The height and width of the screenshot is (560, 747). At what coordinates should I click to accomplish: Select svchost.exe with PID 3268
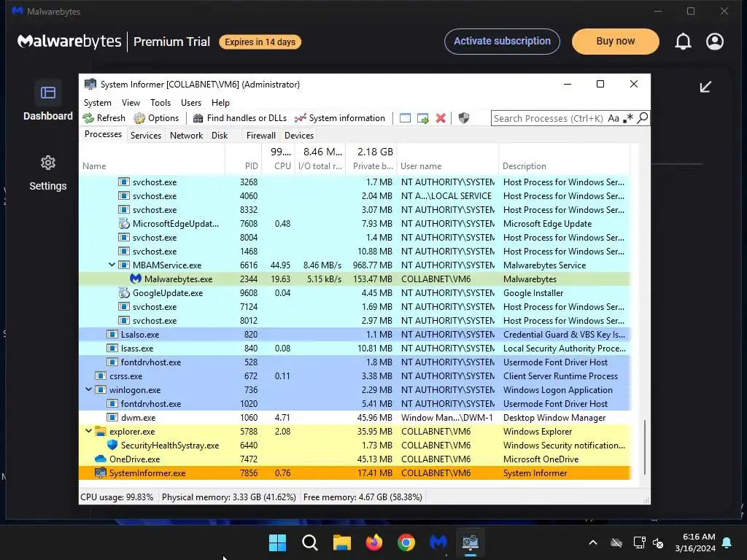point(355,182)
